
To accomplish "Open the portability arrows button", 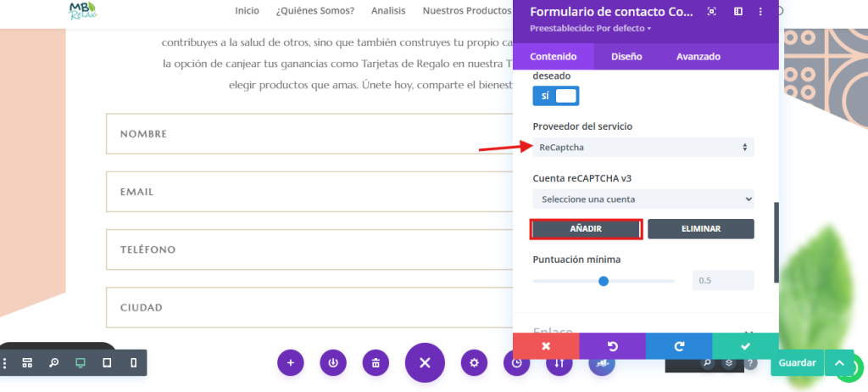I will (559, 363).
